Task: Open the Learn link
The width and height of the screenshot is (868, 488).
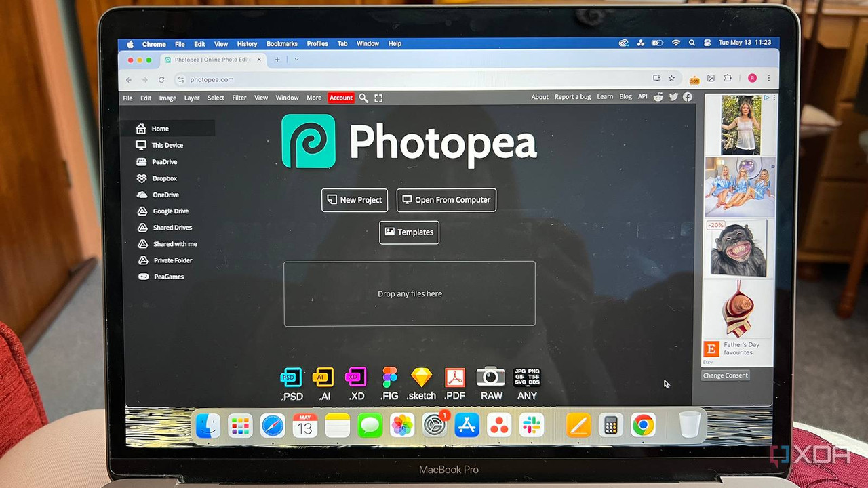Action: pos(605,97)
